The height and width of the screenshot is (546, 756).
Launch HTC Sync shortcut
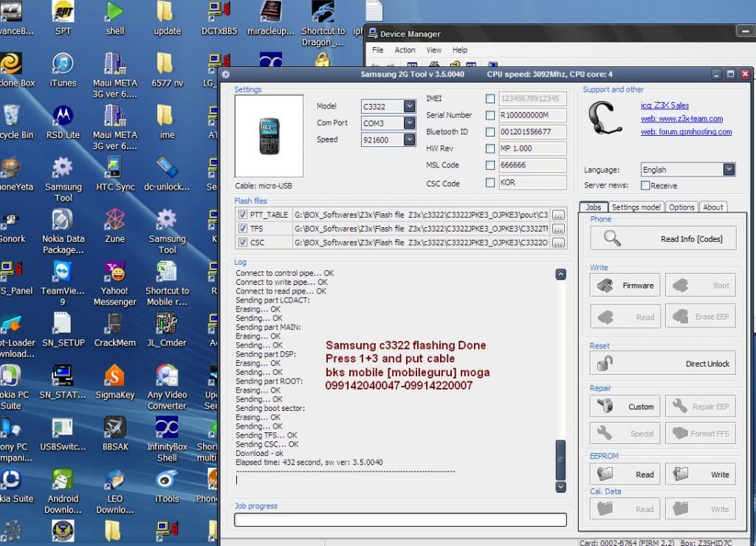coord(114,174)
